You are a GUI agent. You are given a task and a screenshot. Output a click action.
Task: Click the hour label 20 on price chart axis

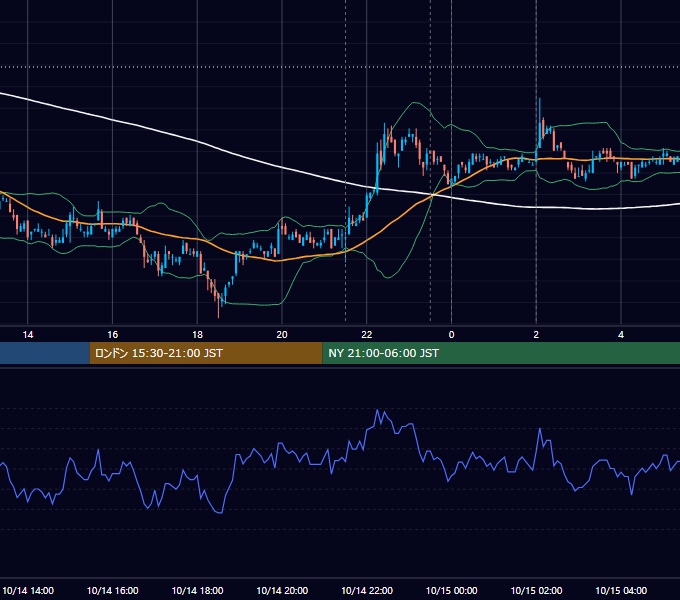282,335
